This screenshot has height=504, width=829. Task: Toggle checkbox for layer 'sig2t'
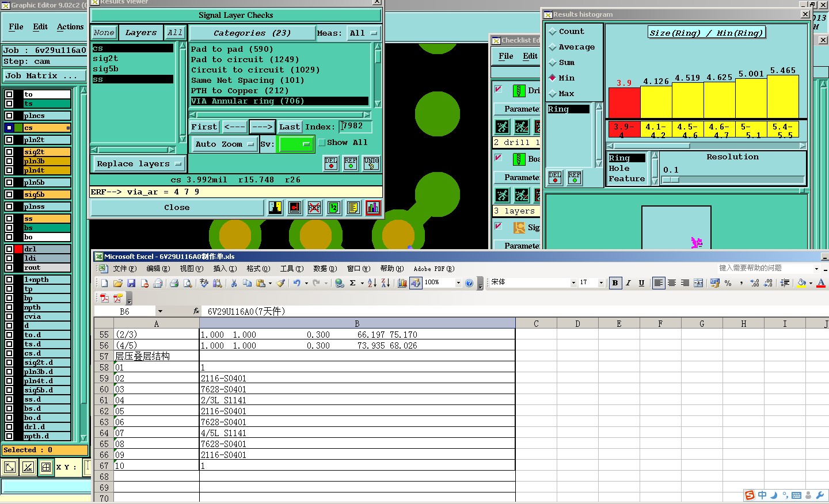(9, 152)
